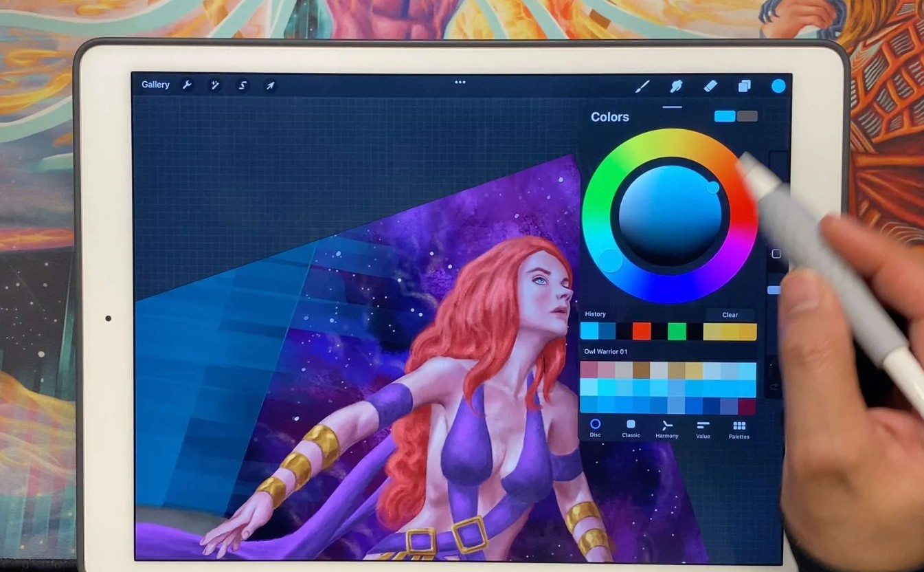Switch to the Classic color tab
This screenshot has width=924, height=572.
tap(631, 428)
